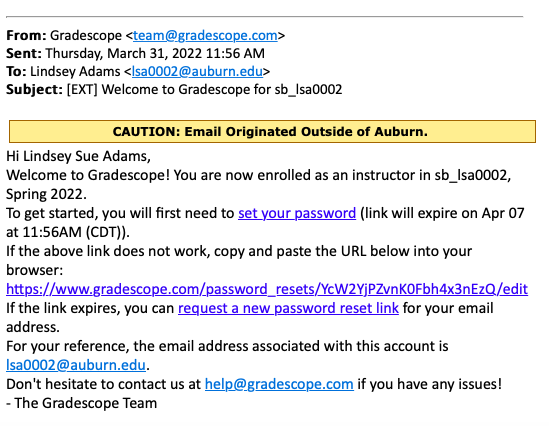Click the team@gradescope.com sender address

point(205,35)
